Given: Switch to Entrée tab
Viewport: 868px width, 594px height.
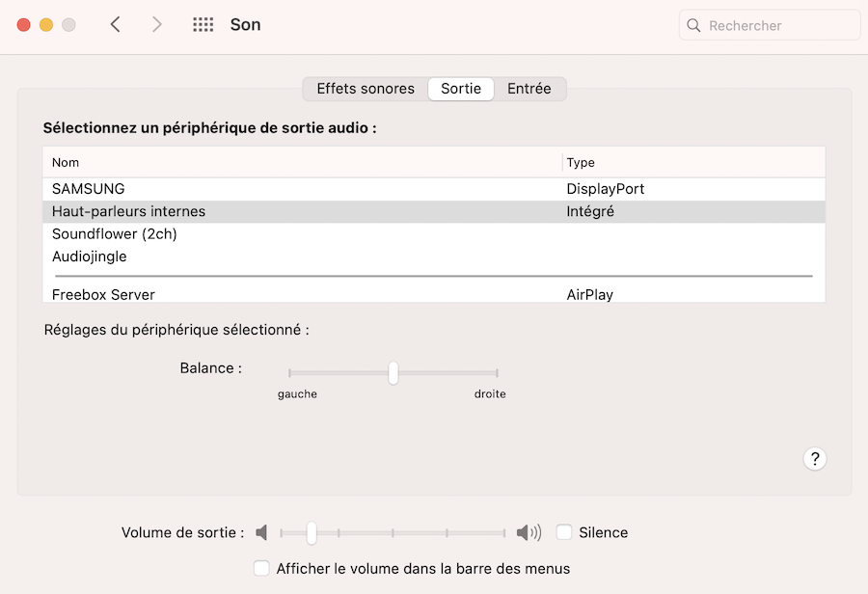Looking at the screenshot, I should pos(529,89).
